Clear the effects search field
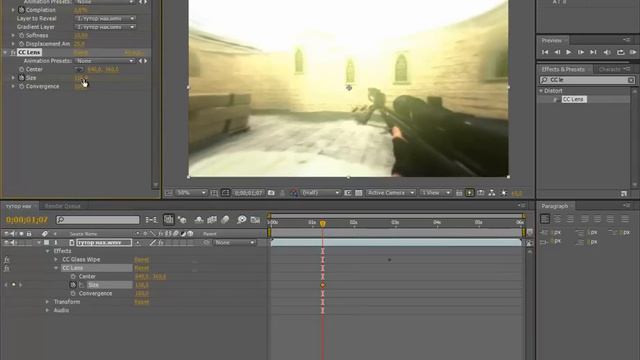640x360 pixels. [x=631, y=80]
